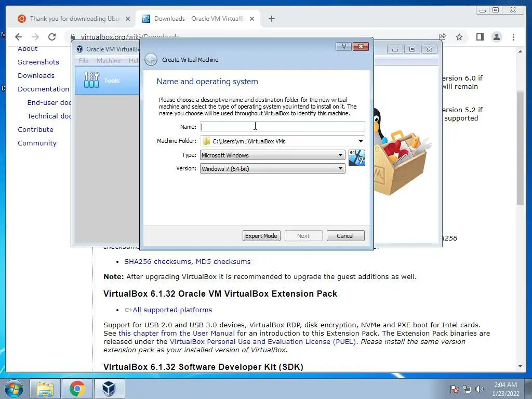Image resolution: width=532 pixels, height=399 pixels.
Task: Click the browser page vertical scrollbar thumb
Action: tap(521, 148)
